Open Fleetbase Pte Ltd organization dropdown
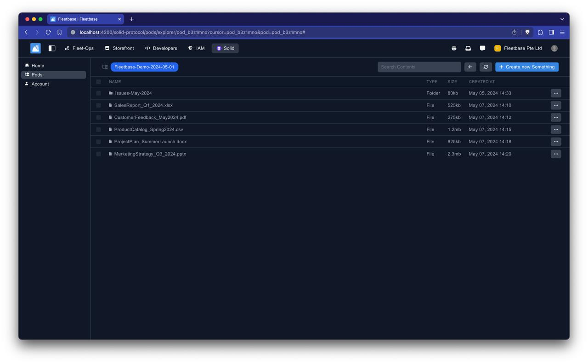 [518, 48]
